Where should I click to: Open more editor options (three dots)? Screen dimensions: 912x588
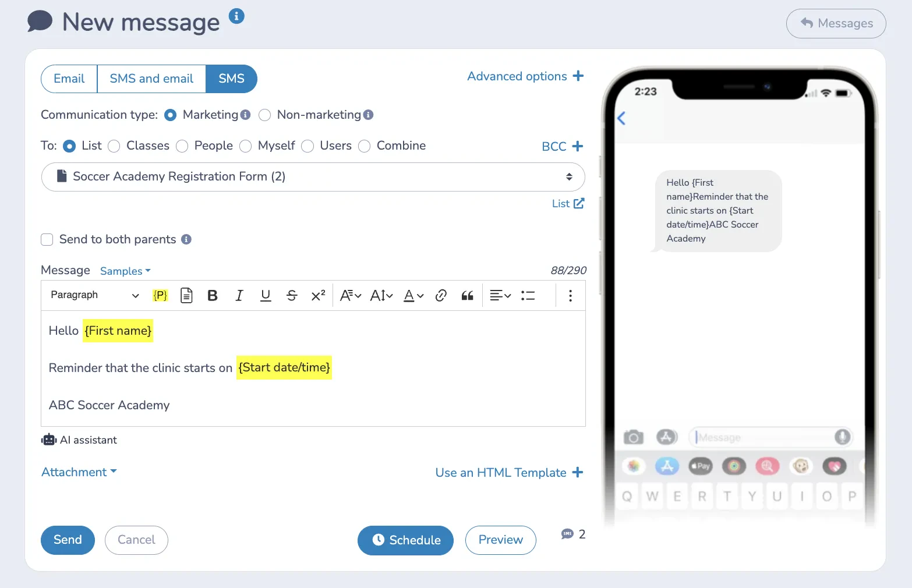[x=570, y=296]
